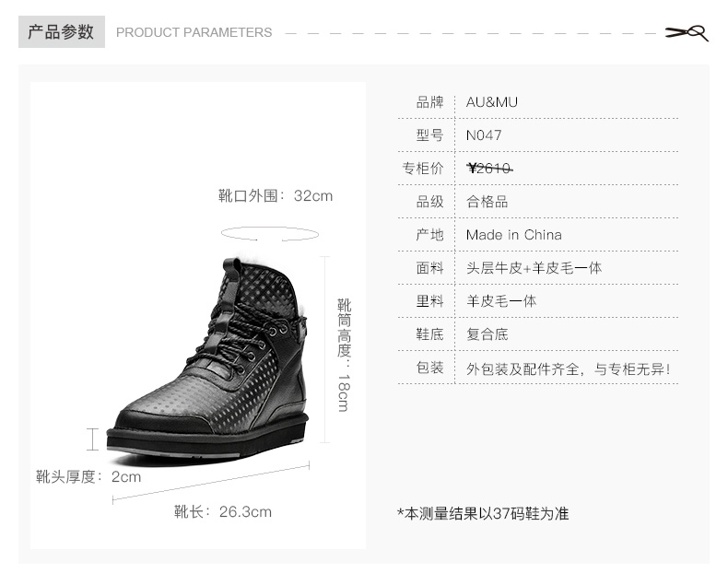Screen dimensions: 728x585
Task: Click the packaging description text
Action: tap(569, 369)
